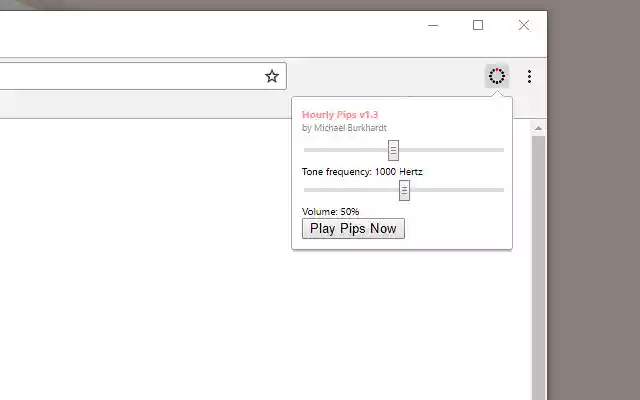Click the Hourly Pips extension icon

(x=497, y=76)
